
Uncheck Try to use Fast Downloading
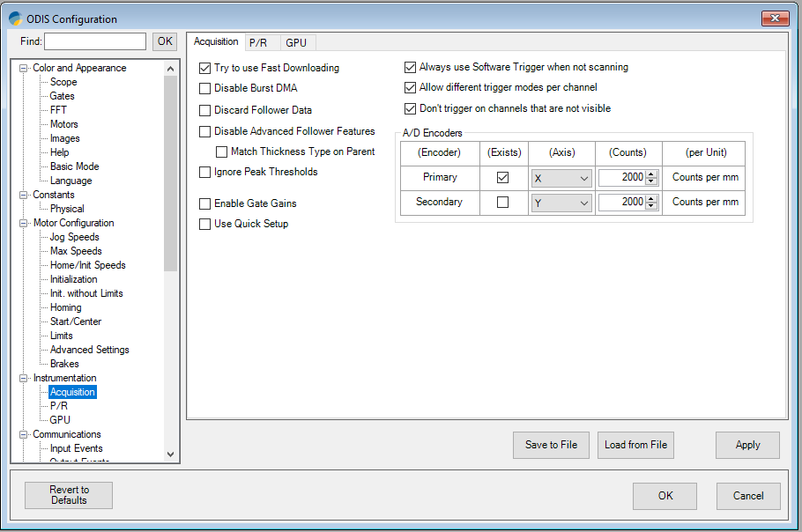click(x=205, y=68)
